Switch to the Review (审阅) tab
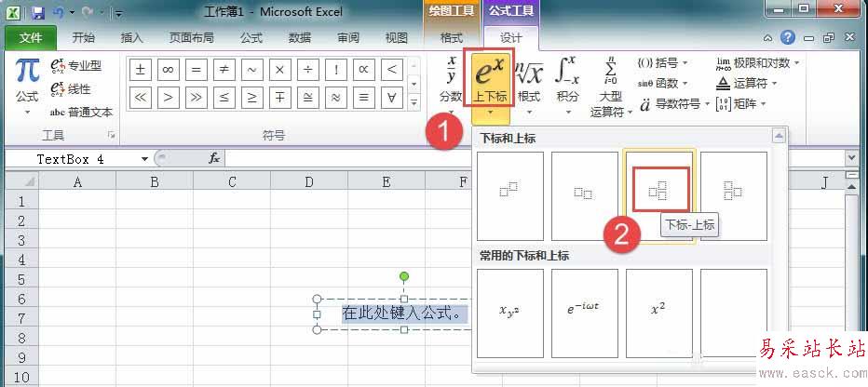This screenshot has width=868, height=387. click(x=348, y=37)
